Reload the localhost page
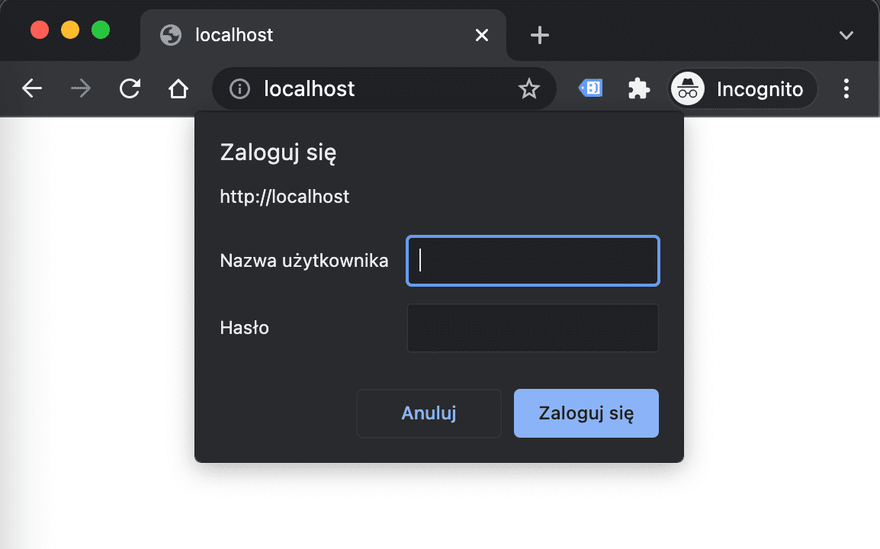Image resolution: width=880 pixels, height=549 pixels. [x=130, y=89]
